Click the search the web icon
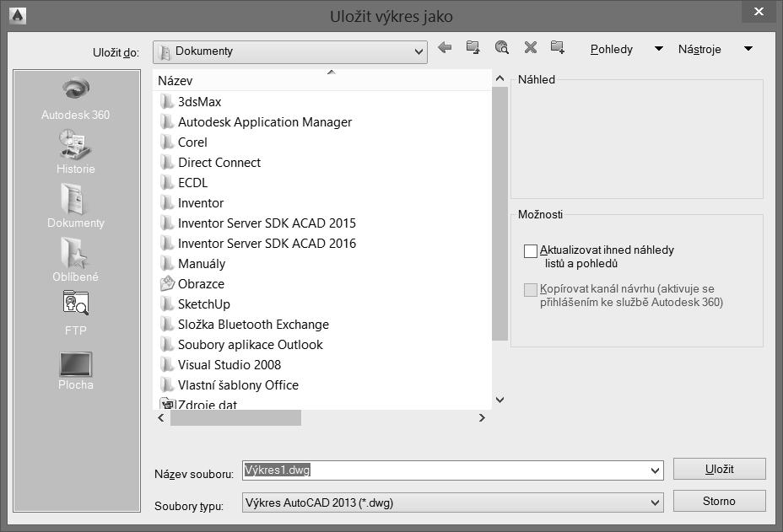The image size is (783, 532). 501,47
